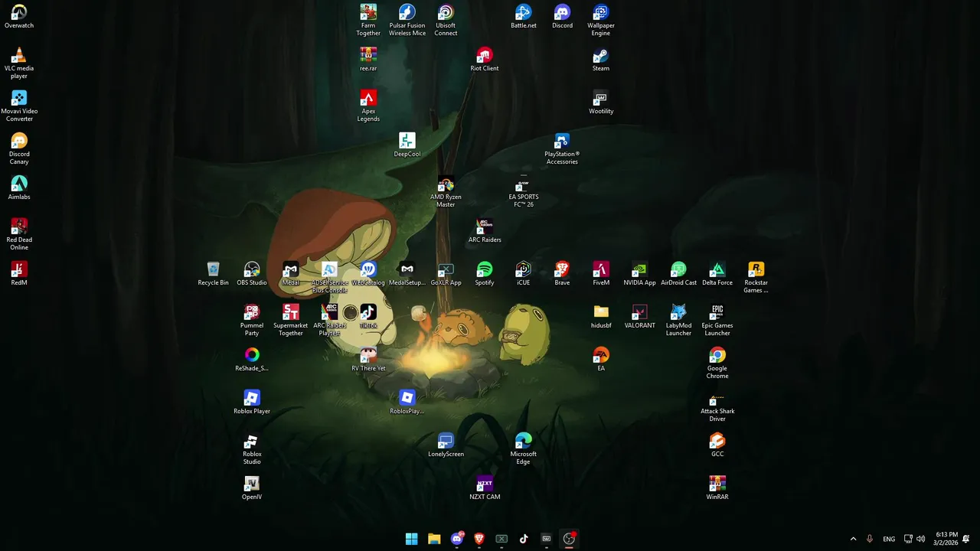
Task: Open Roblox Studio desktop icon
Action: pos(252,448)
